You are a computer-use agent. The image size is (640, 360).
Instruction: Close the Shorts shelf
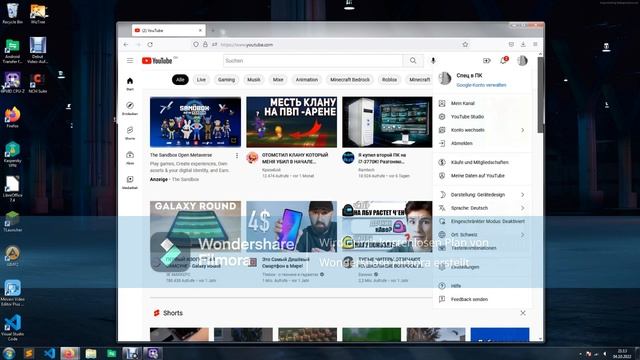tap(523, 313)
